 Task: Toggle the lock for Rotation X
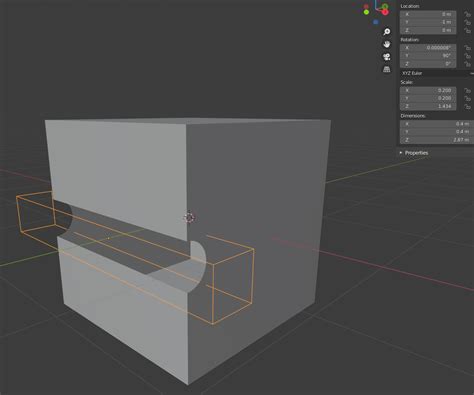tap(467, 48)
